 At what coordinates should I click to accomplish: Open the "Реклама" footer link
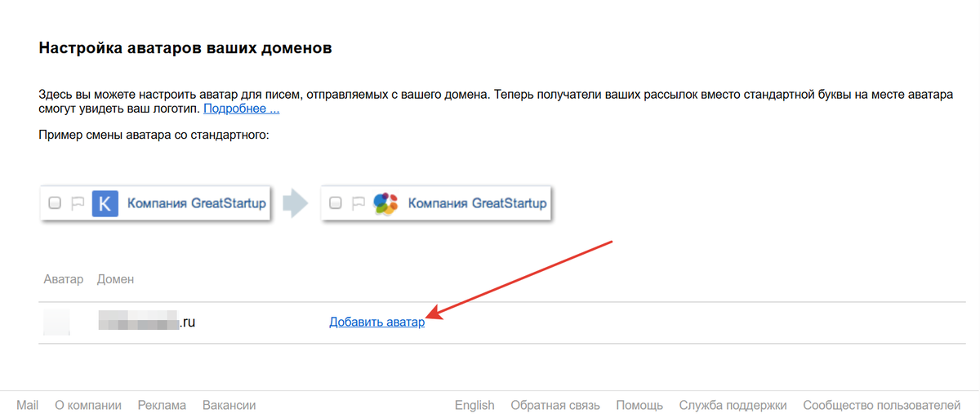coord(162,405)
